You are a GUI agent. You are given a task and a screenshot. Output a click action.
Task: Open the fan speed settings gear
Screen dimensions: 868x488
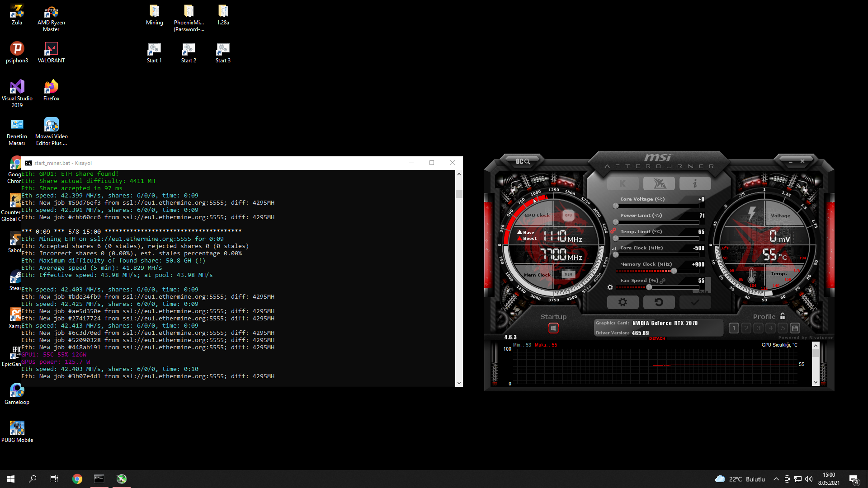click(x=610, y=287)
